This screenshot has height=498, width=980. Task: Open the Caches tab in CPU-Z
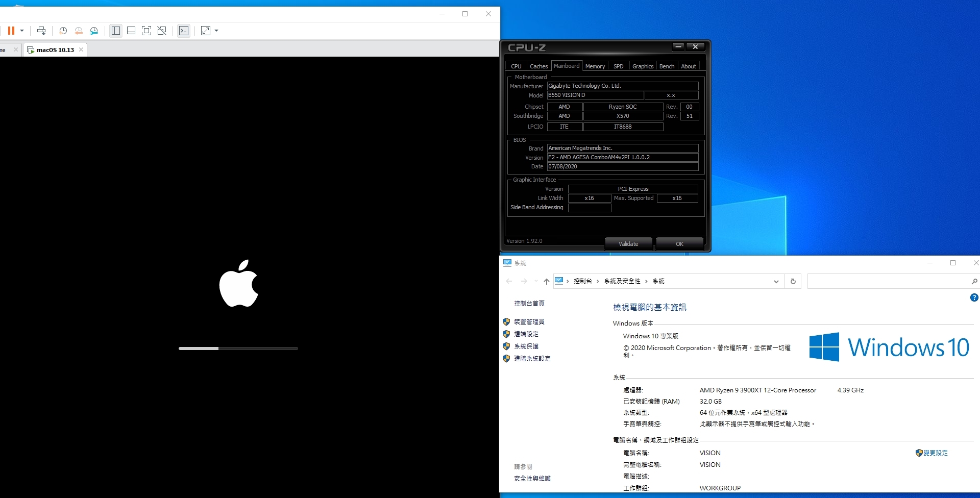pos(538,66)
